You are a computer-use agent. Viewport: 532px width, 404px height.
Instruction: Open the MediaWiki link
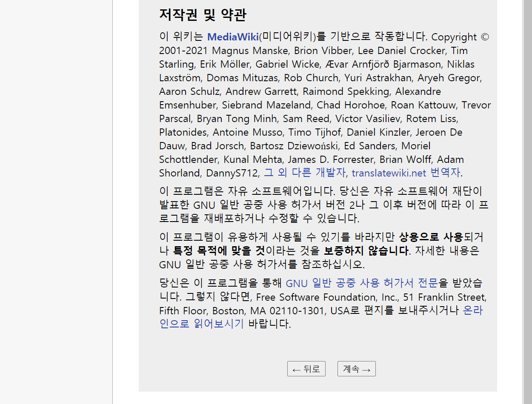(233, 37)
